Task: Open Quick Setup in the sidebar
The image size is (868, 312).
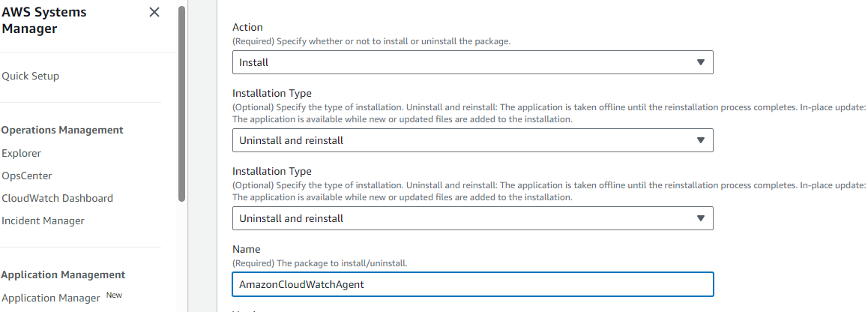Action: pos(31,76)
